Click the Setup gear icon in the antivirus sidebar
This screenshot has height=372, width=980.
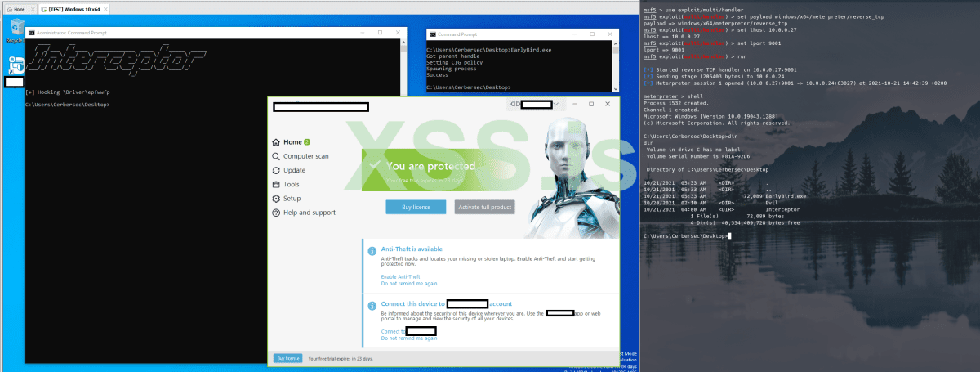276,199
